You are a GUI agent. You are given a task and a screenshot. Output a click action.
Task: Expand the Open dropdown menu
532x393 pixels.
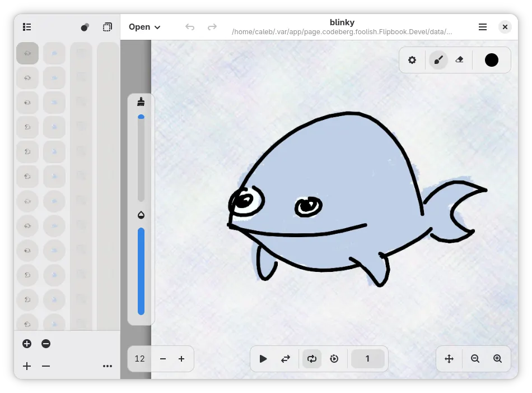[x=144, y=27]
